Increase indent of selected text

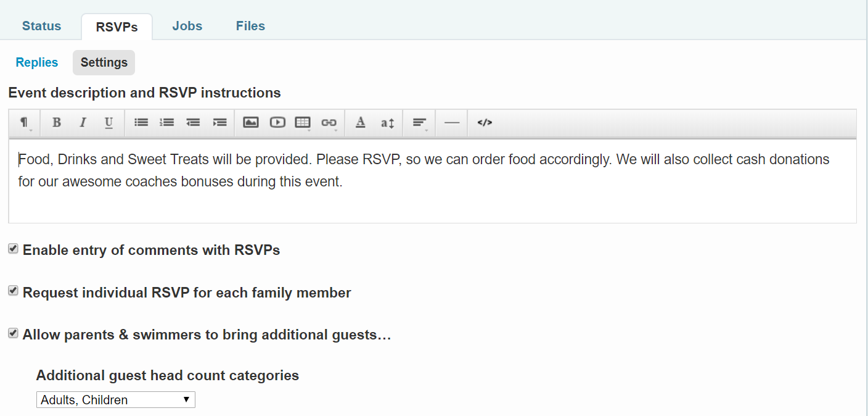click(x=219, y=122)
